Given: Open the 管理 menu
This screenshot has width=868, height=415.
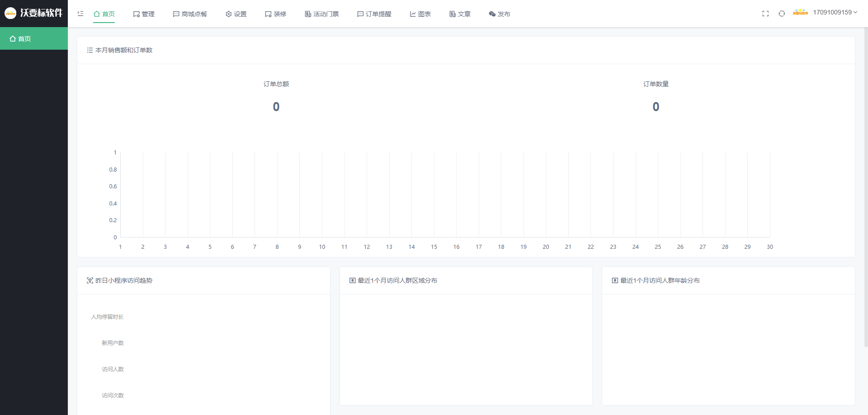Looking at the screenshot, I should pos(144,14).
